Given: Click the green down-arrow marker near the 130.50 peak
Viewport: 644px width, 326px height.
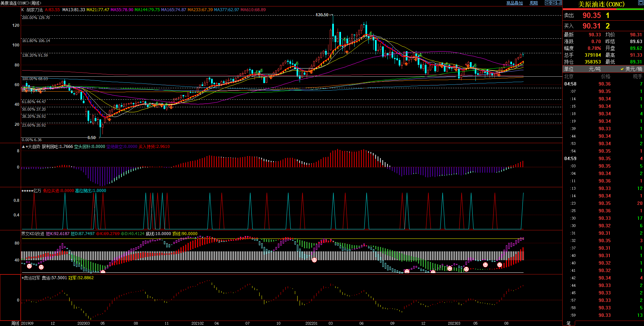Looking at the screenshot, I should (345, 39).
